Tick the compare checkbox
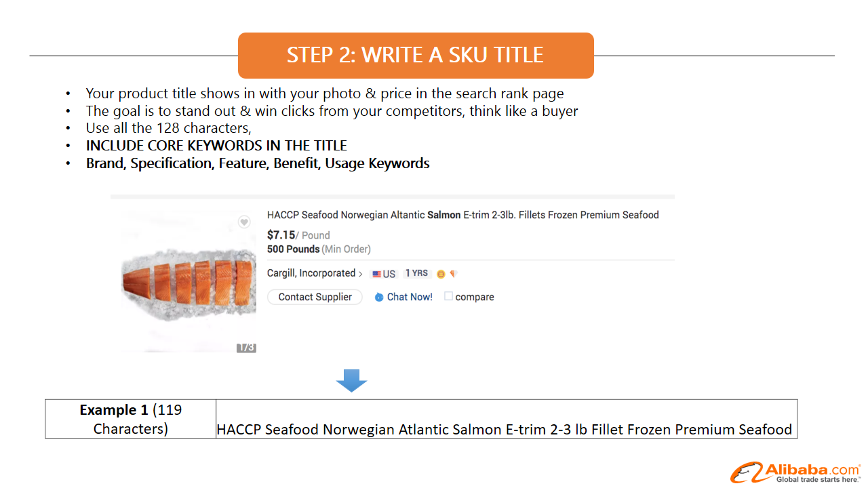 (x=448, y=296)
